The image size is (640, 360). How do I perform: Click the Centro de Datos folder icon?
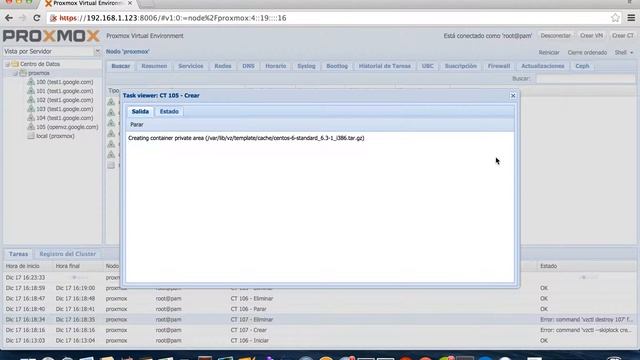15,64
